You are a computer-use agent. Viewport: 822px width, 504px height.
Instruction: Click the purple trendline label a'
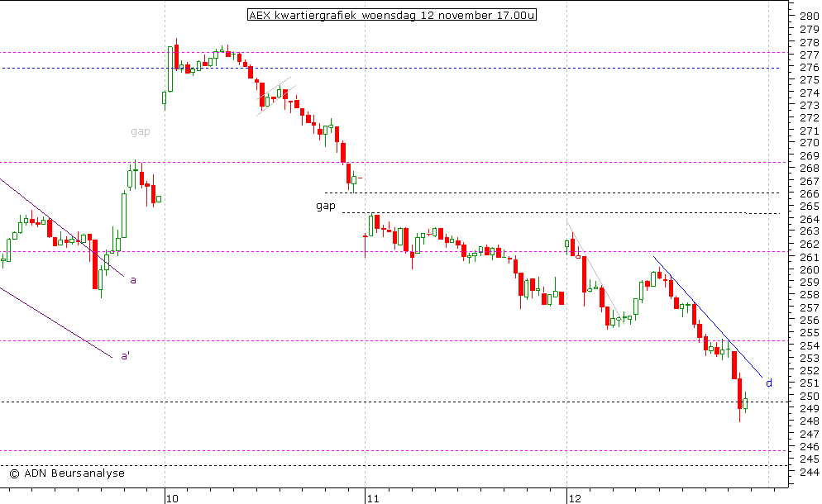[126, 356]
